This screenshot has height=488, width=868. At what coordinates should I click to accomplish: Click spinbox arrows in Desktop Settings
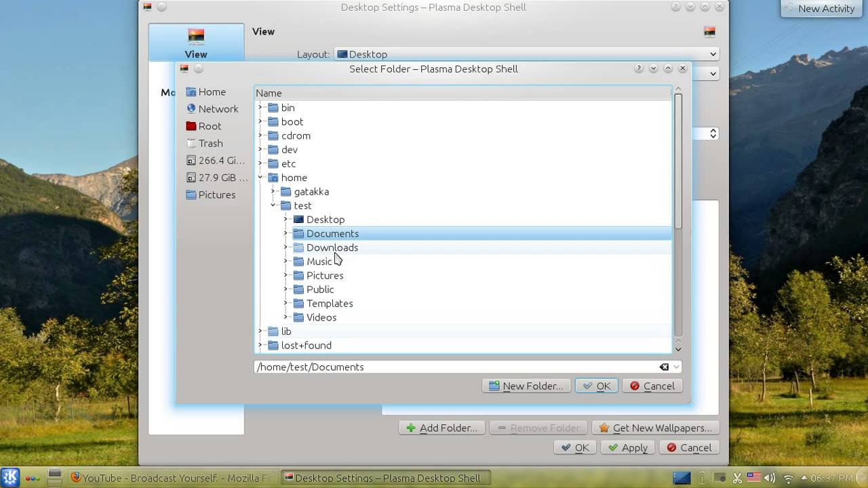click(x=713, y=134)
